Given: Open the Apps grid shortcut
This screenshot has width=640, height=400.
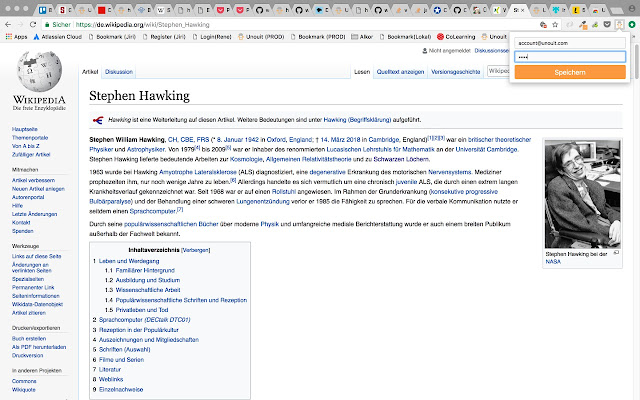Looking at the screenshot, I should click(x=17, y=37).
